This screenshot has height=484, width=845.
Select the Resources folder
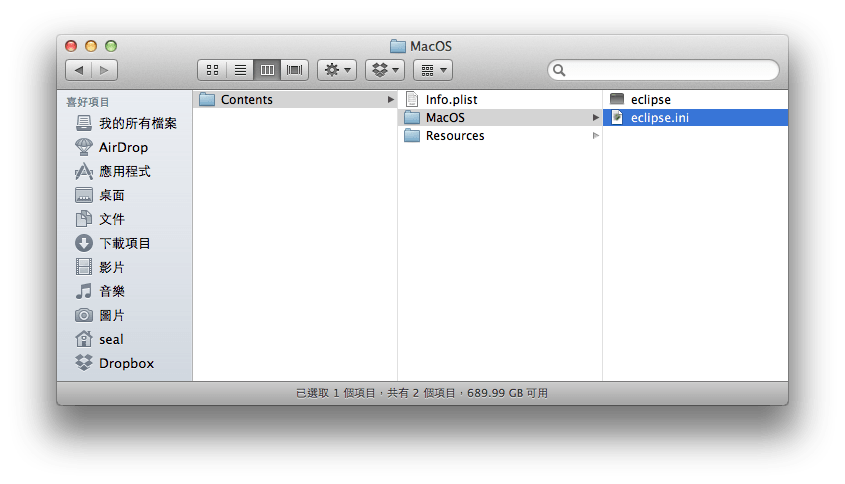point(454,135)
